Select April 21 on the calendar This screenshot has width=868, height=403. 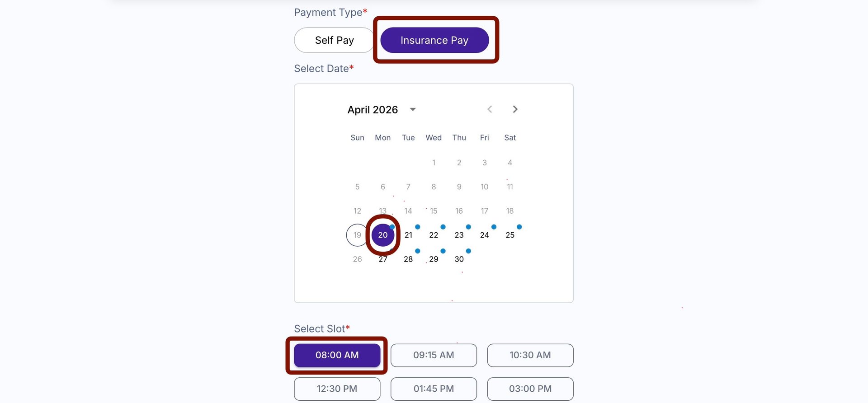coord(408,235)
